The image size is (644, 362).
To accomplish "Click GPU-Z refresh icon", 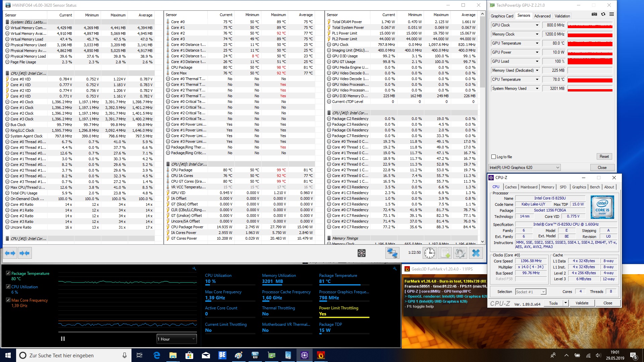I will [603, 14].
